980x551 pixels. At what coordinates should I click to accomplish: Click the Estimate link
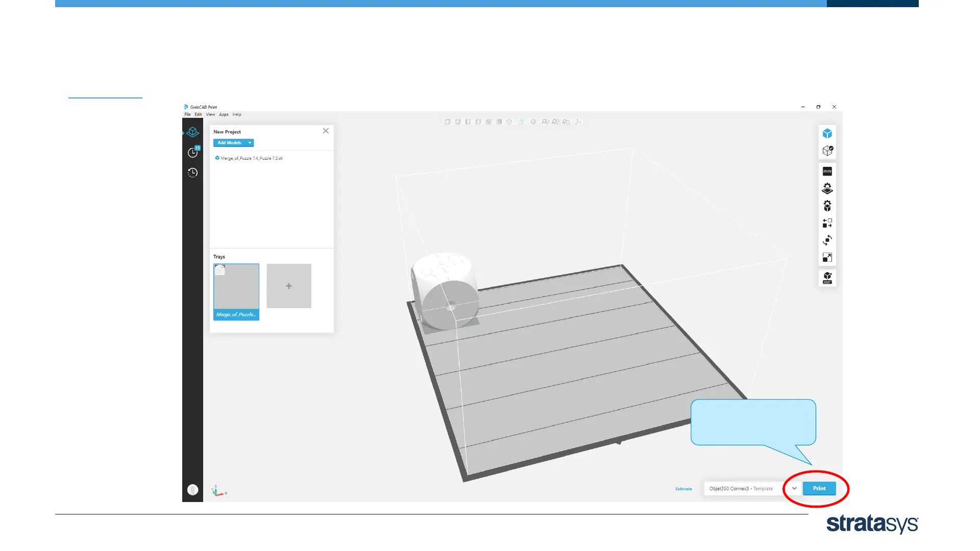click(683, 489)
